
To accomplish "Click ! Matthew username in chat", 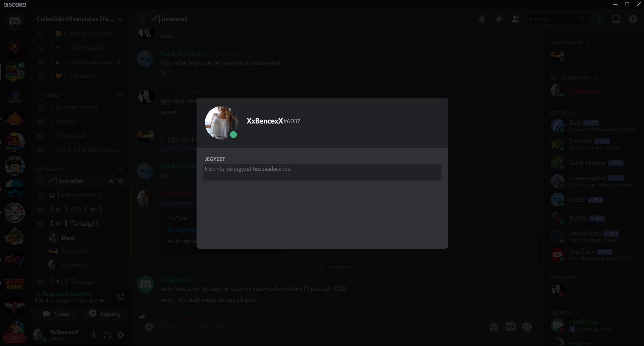I will (x=175, y=280).
